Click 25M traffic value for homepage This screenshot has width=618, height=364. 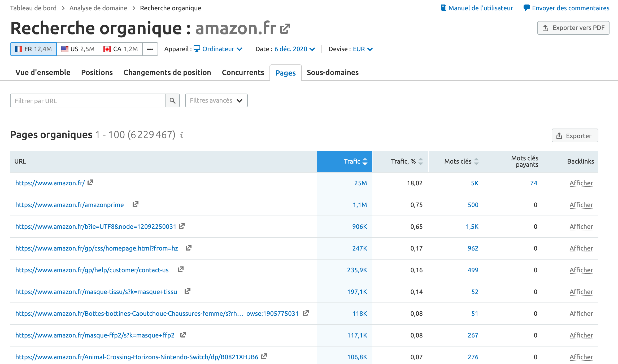[x=360, y=183]
